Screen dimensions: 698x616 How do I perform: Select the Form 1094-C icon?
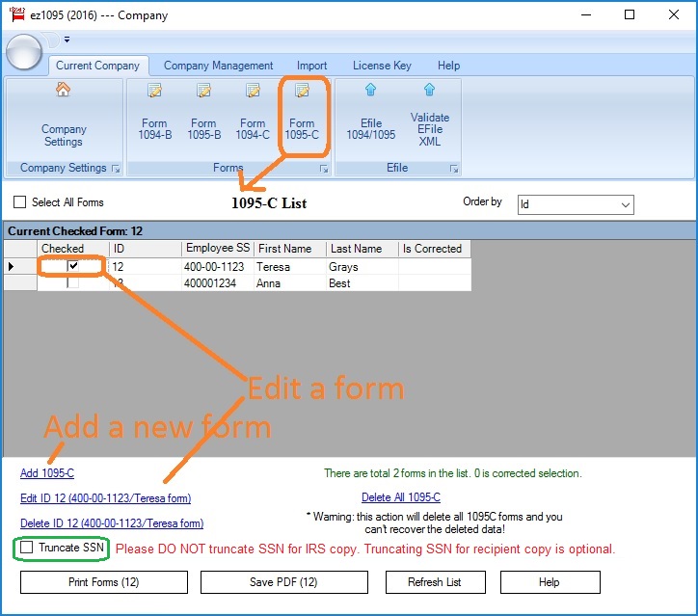coord(253,92)
